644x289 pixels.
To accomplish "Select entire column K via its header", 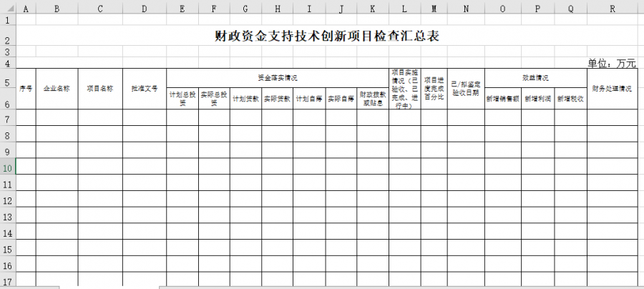I will tap(373, 9).
